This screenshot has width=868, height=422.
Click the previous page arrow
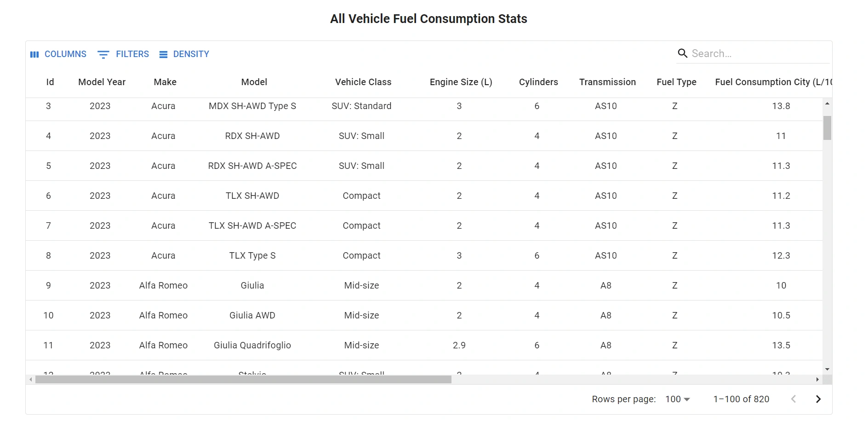[794, 399]
